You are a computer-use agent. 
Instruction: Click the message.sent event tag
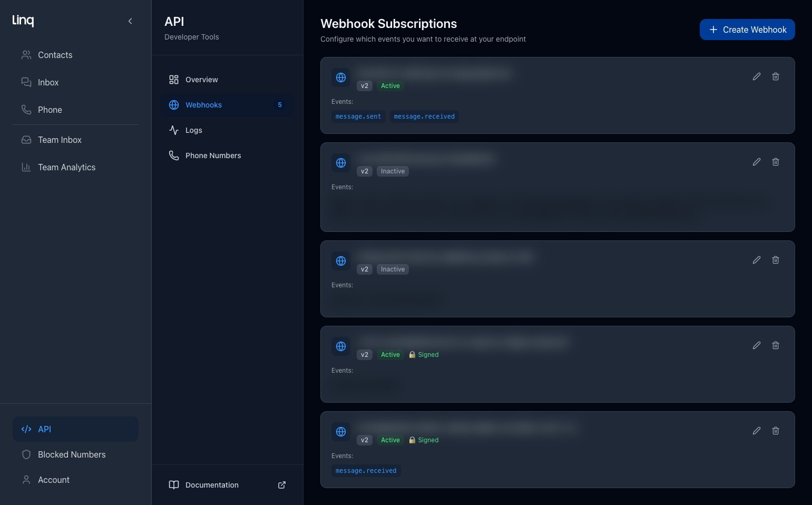(x=358, y=116)
